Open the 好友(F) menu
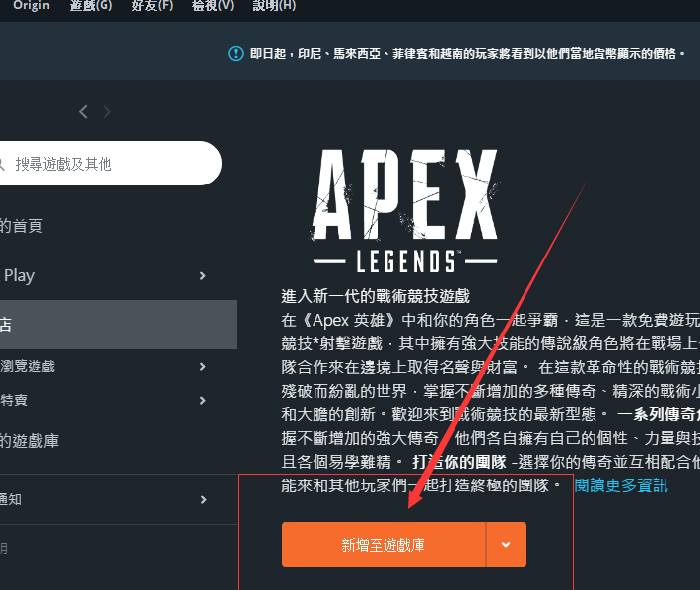The width and height of the screenshot is (700, 590). [153, 6]
